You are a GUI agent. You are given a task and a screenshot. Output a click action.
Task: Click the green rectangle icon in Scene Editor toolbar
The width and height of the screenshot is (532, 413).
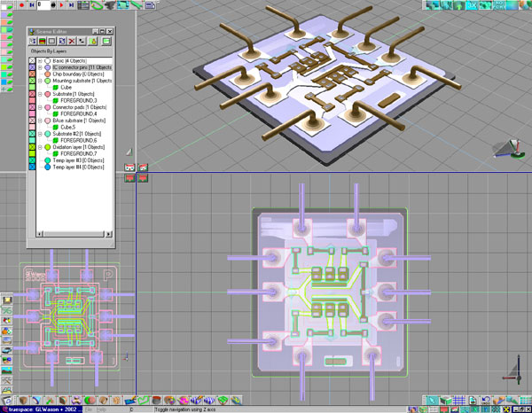pos(106,41)
